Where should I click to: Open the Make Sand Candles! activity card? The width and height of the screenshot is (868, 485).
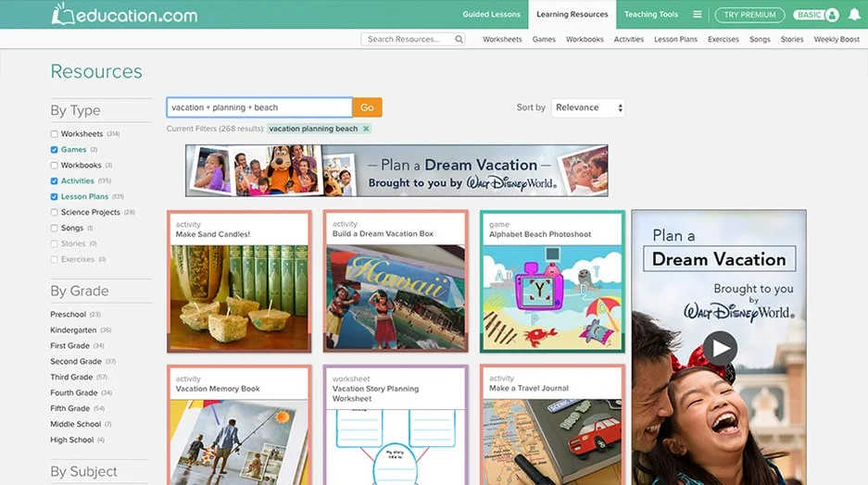pyautogui.click(x=239, y=281)
